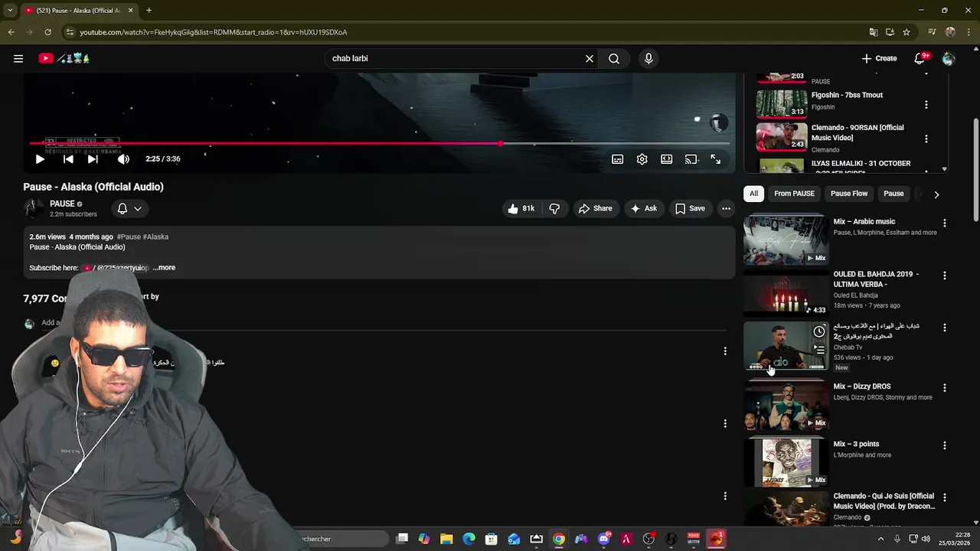Start voice search with microphone
The image size is (980, 551).
648,58
